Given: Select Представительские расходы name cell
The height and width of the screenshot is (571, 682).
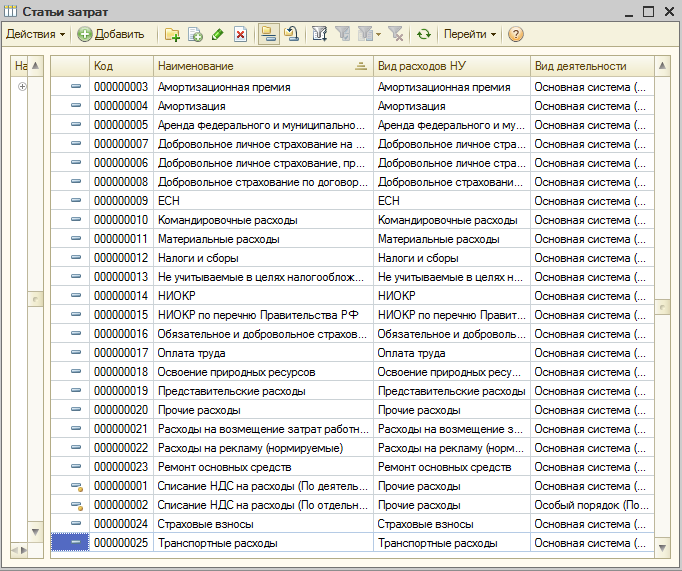Looking at the screenshot, I should [263, 391].
